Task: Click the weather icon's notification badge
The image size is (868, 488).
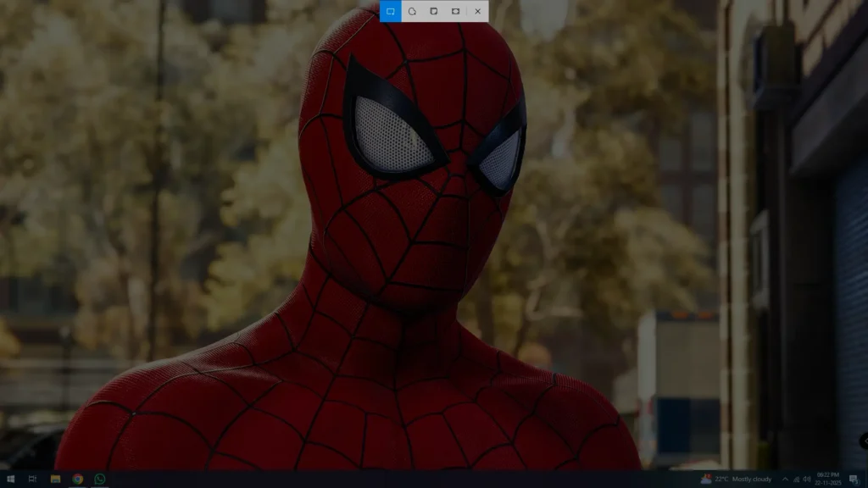Action: pos(708,474)
